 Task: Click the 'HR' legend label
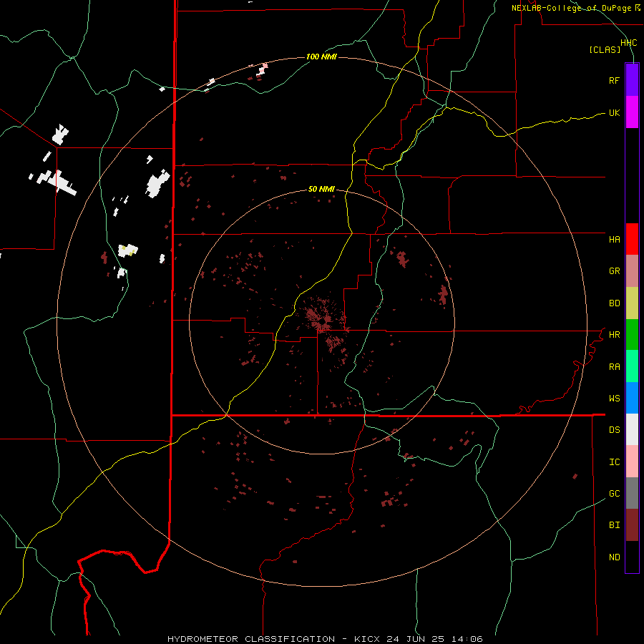(x=614, y=335)
